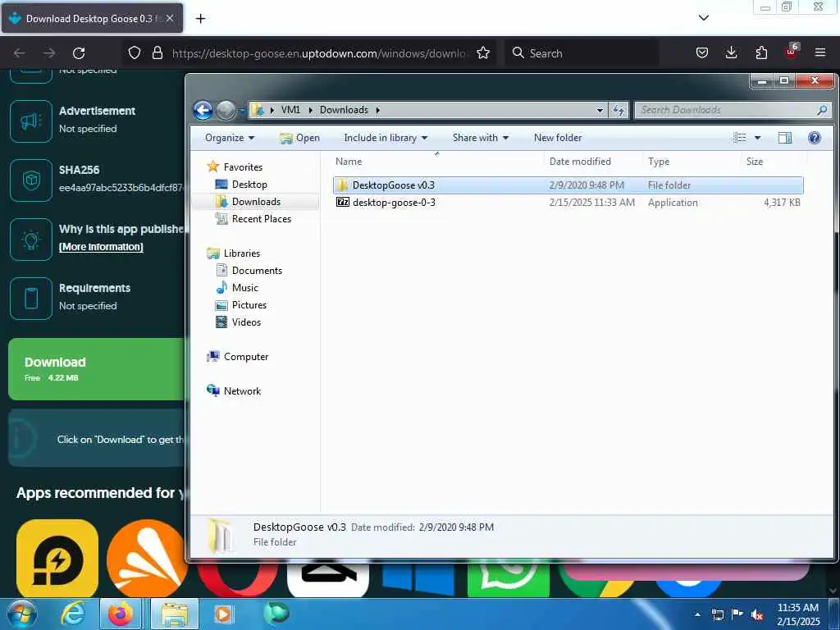Click the refresh button beside Explorer address bar

619,110
